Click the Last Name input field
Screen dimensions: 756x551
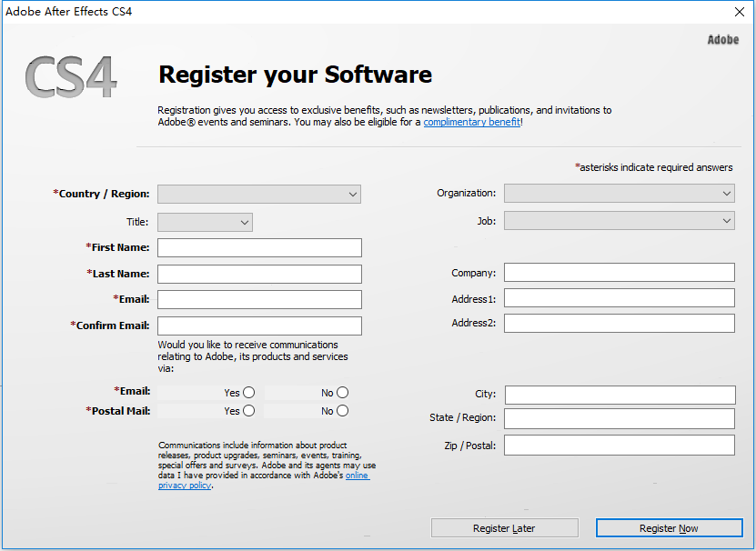[x=259, y=274]
